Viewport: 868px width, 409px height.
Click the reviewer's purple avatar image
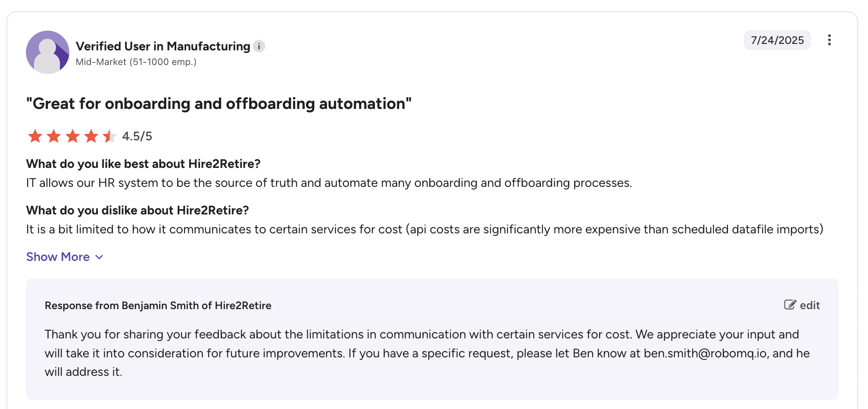point(47,52)
